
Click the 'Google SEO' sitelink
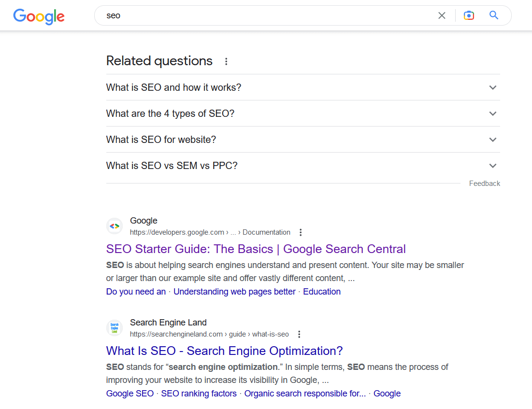(129, 394)
